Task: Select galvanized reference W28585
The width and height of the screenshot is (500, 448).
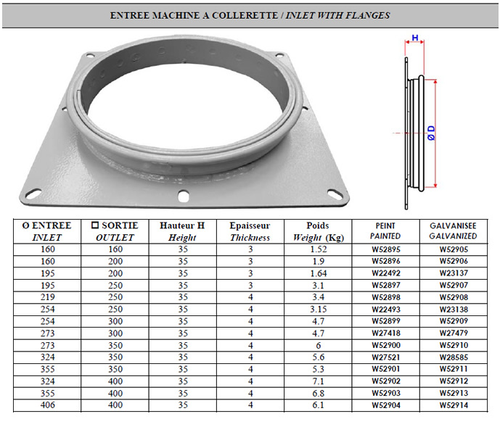Action: 453,357
